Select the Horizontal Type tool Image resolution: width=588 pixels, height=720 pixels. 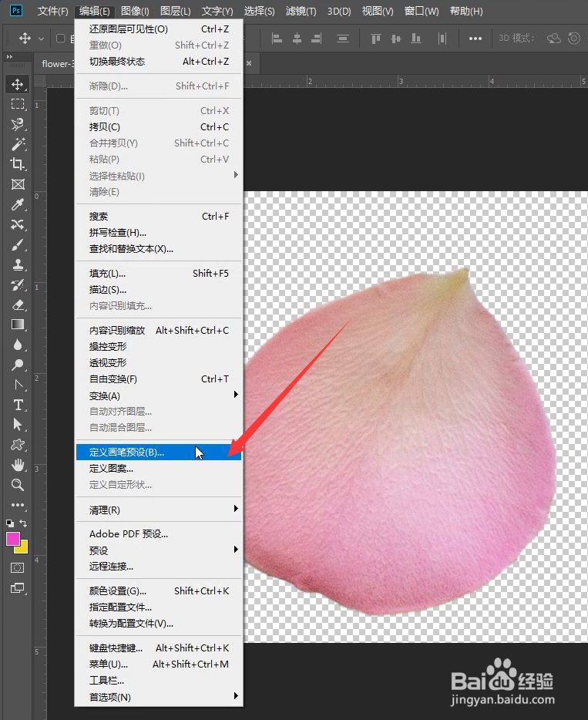tap(18, 405)
